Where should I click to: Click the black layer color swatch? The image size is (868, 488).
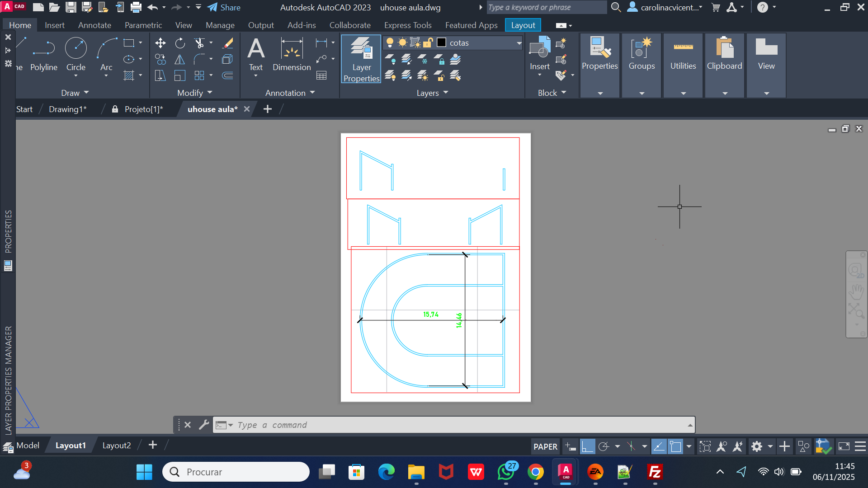(442, 43)
